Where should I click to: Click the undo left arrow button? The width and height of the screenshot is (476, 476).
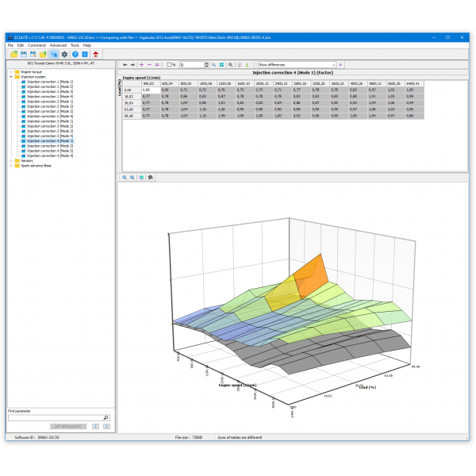click(x=125, y=64)
